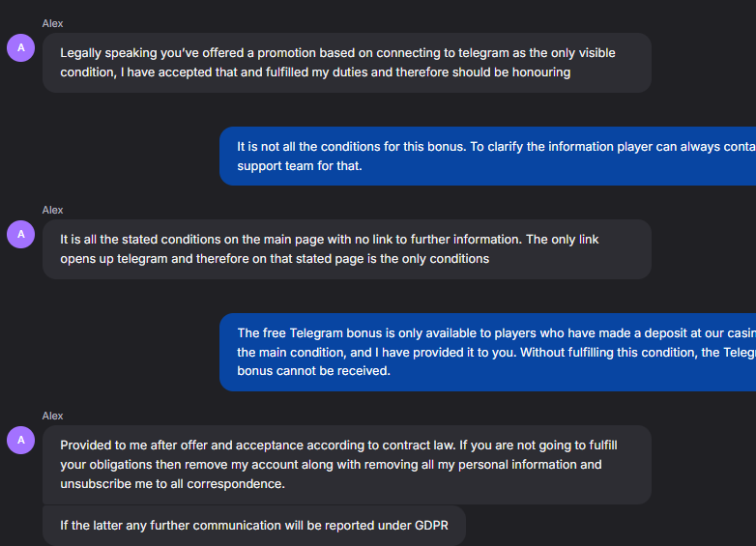Click the word "Legally" starting the first message

tap(81, 53)
